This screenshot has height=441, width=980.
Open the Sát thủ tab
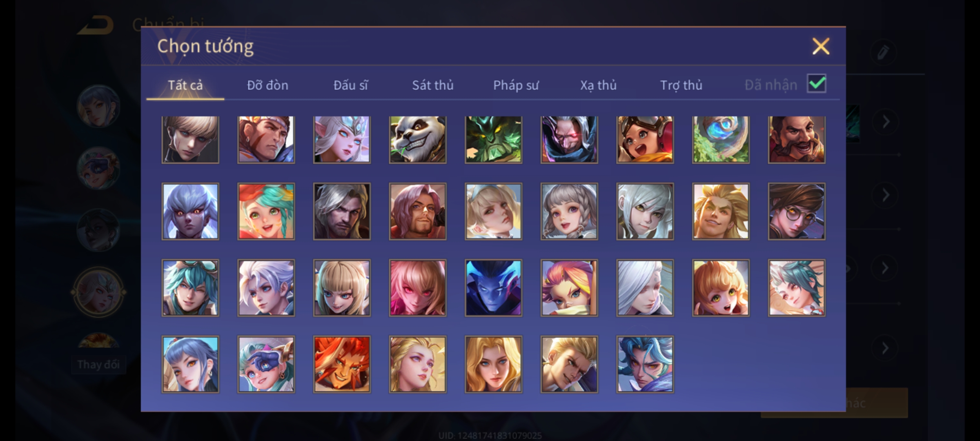pos(432,85)
